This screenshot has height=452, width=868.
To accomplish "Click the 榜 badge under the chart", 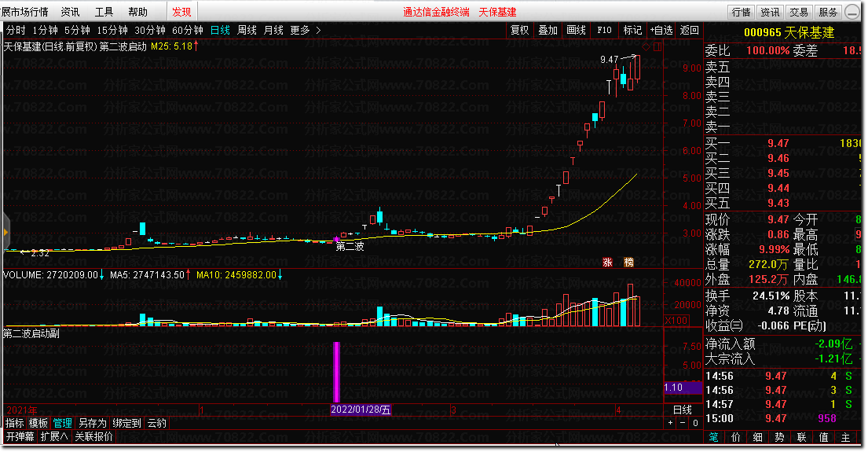I will pos(629,263).
